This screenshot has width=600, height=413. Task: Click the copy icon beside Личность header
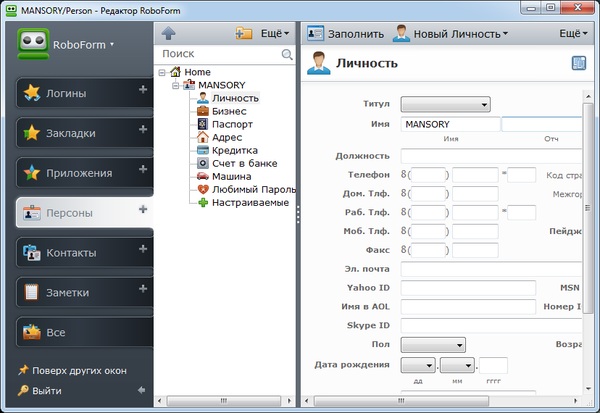pyautogui.click(x=578, y=63)
